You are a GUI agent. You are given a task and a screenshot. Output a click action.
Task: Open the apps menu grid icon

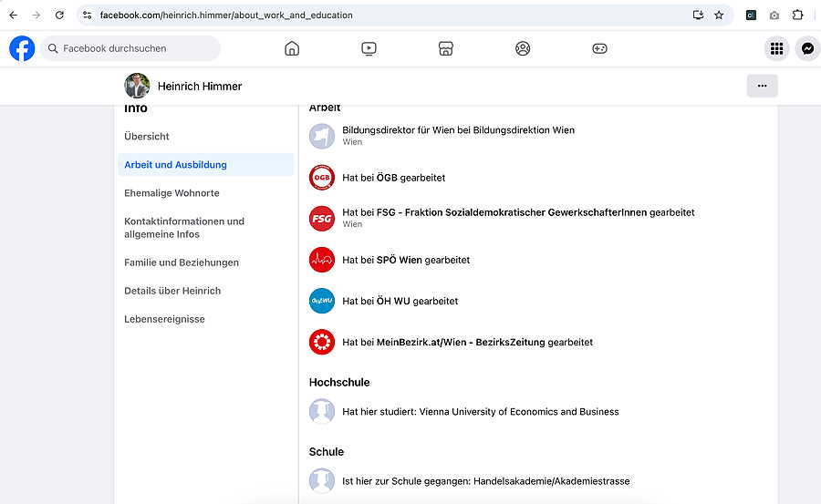tap(776, 48)
